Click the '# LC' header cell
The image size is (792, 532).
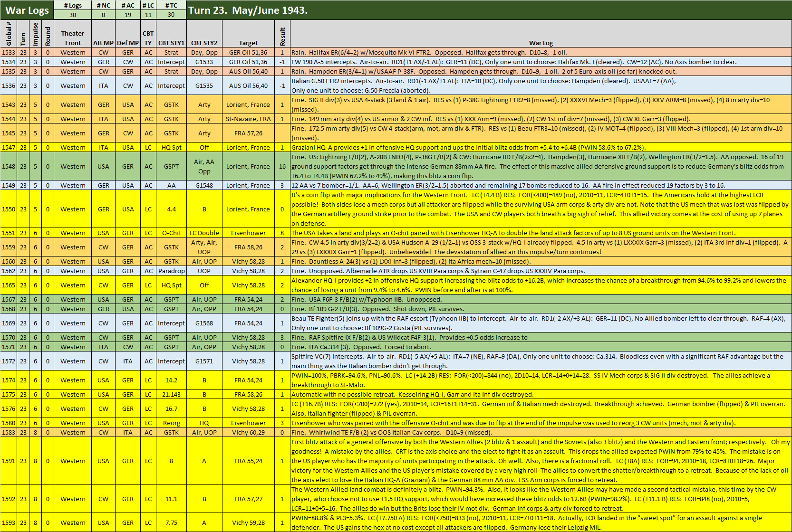pyautogui.click(x=148, y=5)
